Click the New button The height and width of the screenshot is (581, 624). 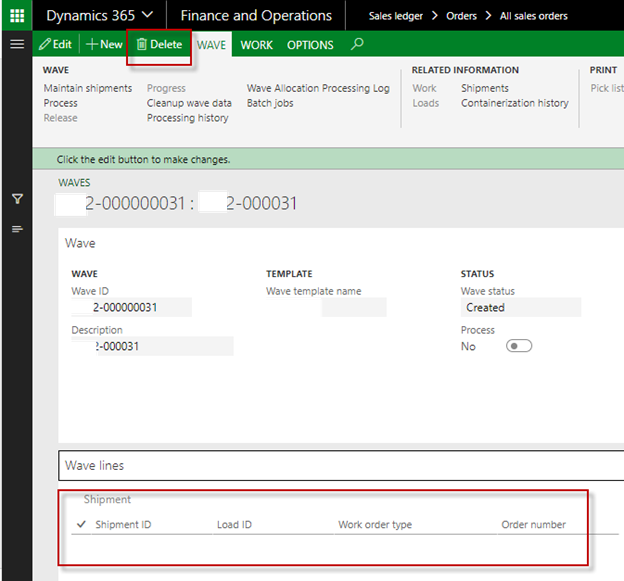click(104, 44)
